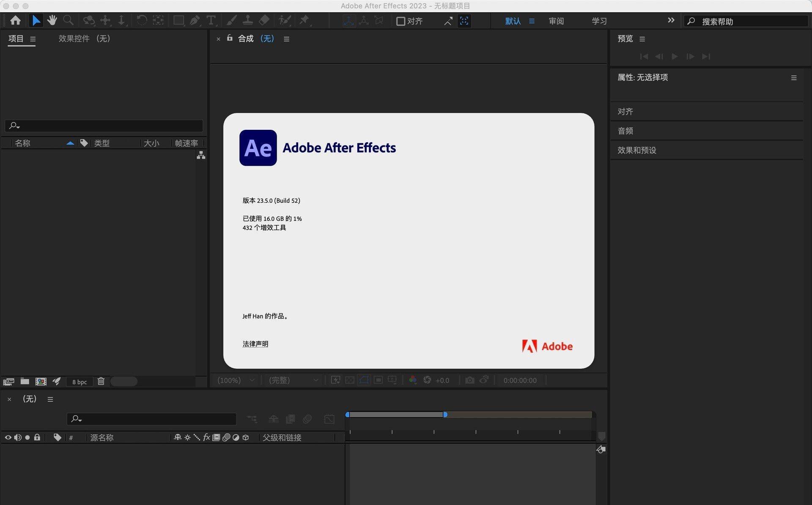Toggle the lock column header in timeline
The width and height of the screenshot is (812, 505).
pyautogui.click(x=37, y=437)
